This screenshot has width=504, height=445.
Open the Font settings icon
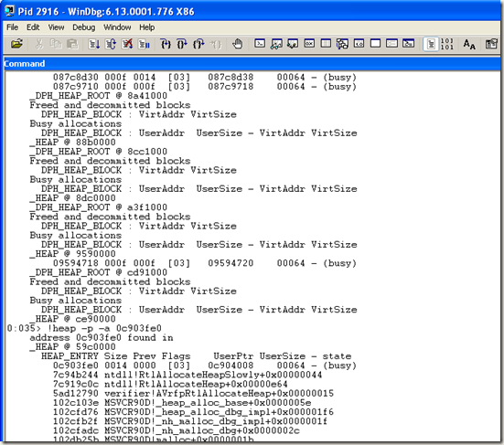tap(469, 44)
